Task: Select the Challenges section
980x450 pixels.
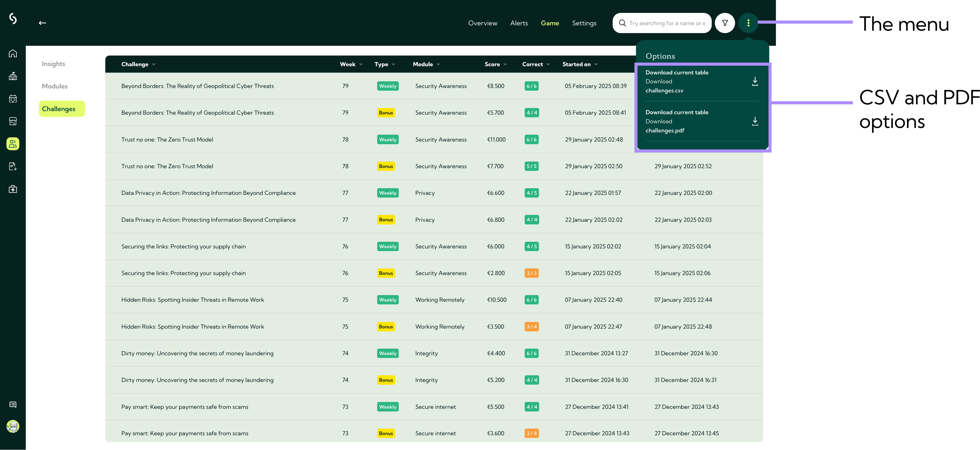Action: [62, 109]
